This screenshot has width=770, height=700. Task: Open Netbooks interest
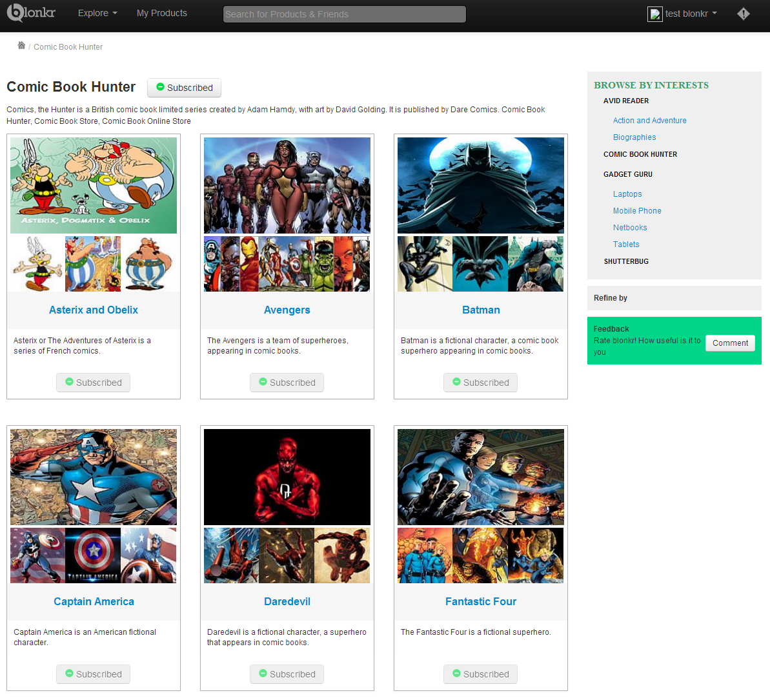[x=630, y=227]
